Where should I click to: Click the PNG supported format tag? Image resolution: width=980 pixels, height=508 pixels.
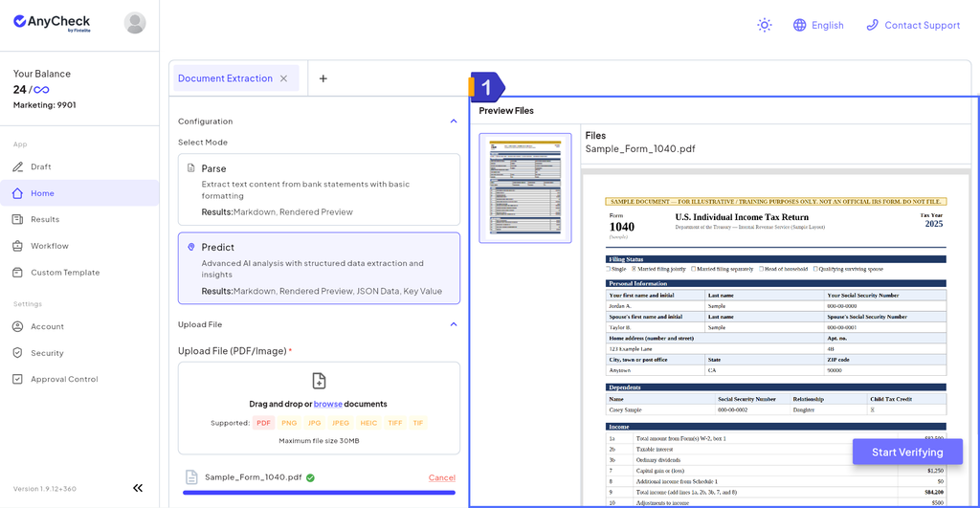point(289,423)
